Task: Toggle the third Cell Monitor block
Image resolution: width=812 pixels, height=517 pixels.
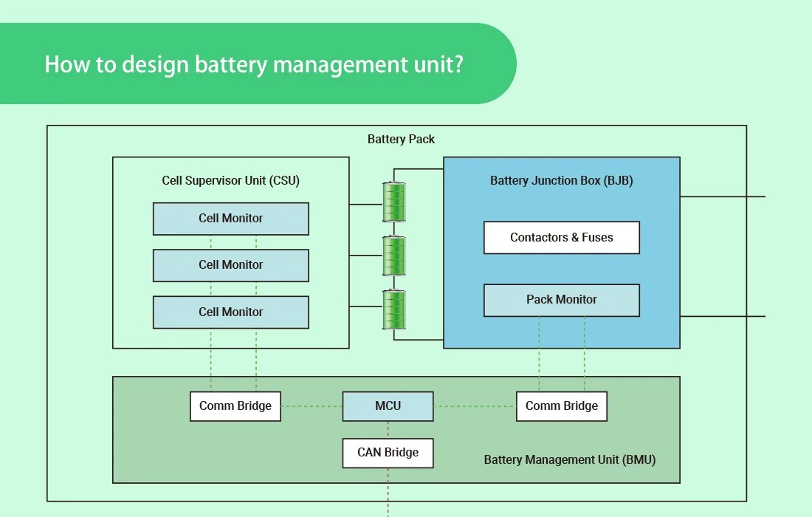Action: (230, 312)
